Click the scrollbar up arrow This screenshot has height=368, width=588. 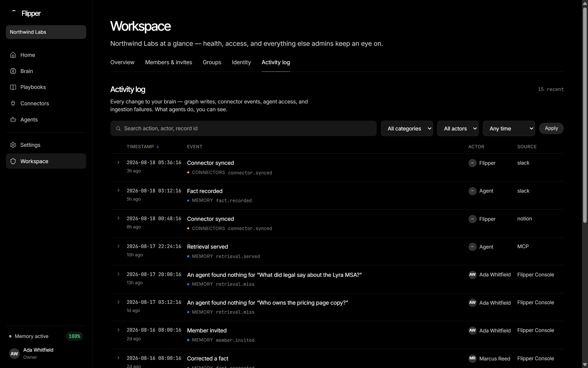(585, 3)
